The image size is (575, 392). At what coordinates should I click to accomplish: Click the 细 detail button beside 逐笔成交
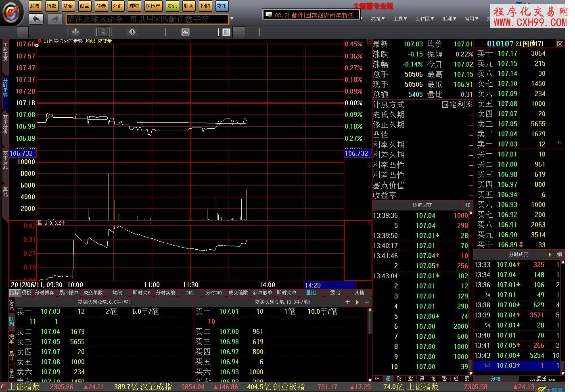click(468, 205)
